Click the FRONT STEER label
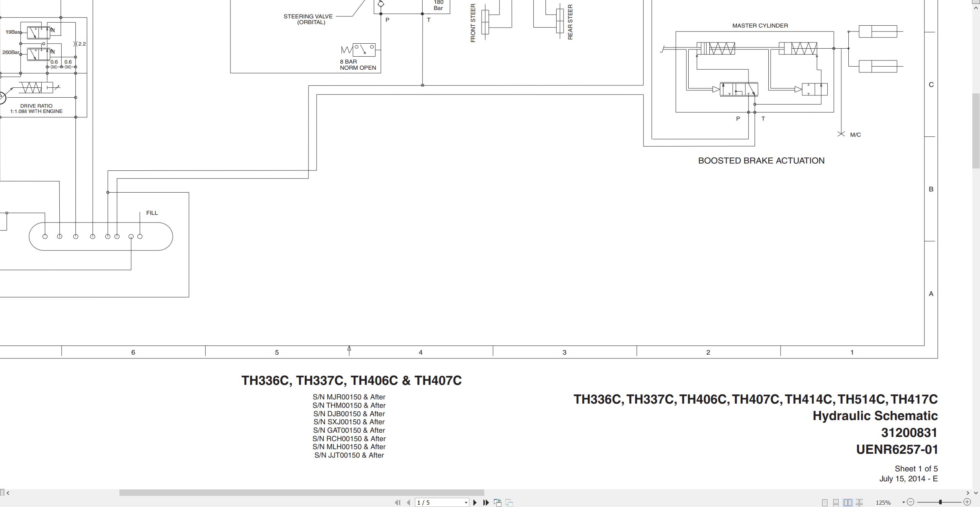 [x=473, y=23]
